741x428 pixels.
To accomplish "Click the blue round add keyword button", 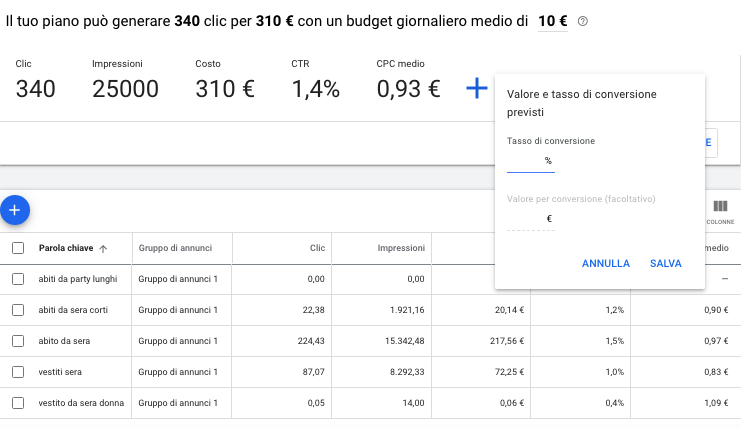I will [15, 210].
